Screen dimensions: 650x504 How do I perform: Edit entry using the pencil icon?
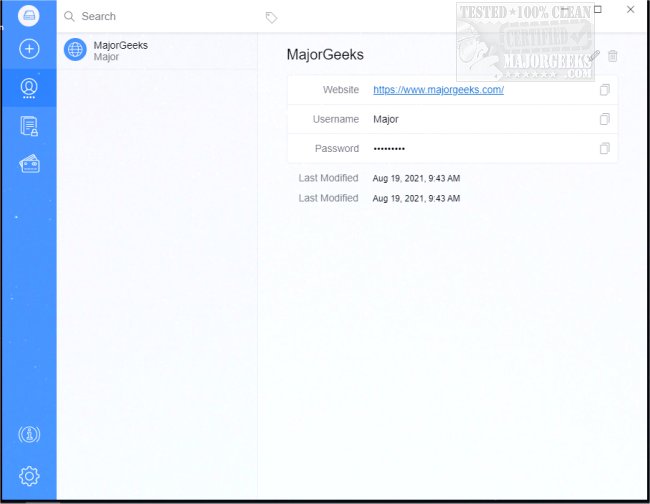[x=594, y=55]
